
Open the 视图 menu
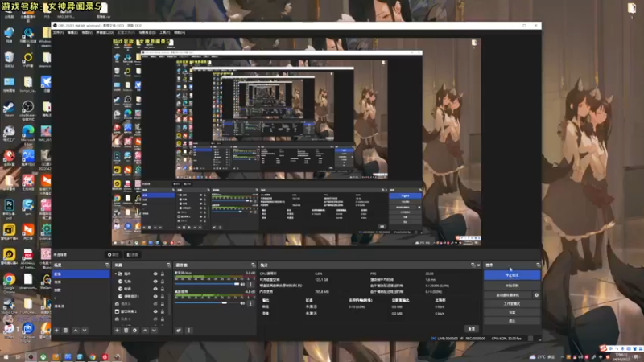click(87, 32)
